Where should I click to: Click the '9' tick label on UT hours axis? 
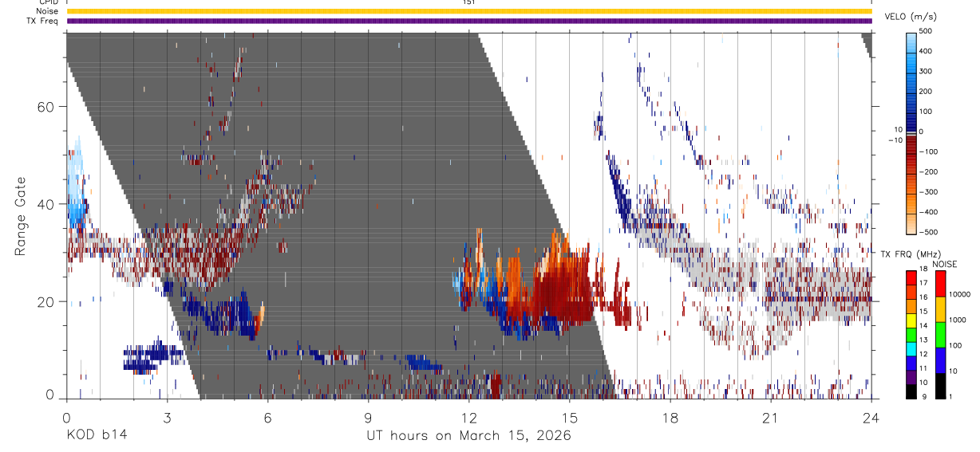point(369,418)
